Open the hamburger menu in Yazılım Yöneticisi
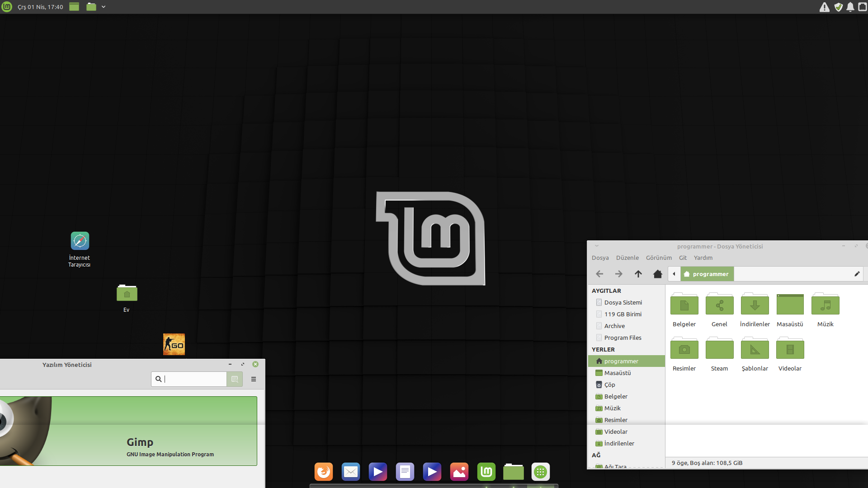This screenshot has width=868, height=488. pyautogui.click(x=254, y=379)
